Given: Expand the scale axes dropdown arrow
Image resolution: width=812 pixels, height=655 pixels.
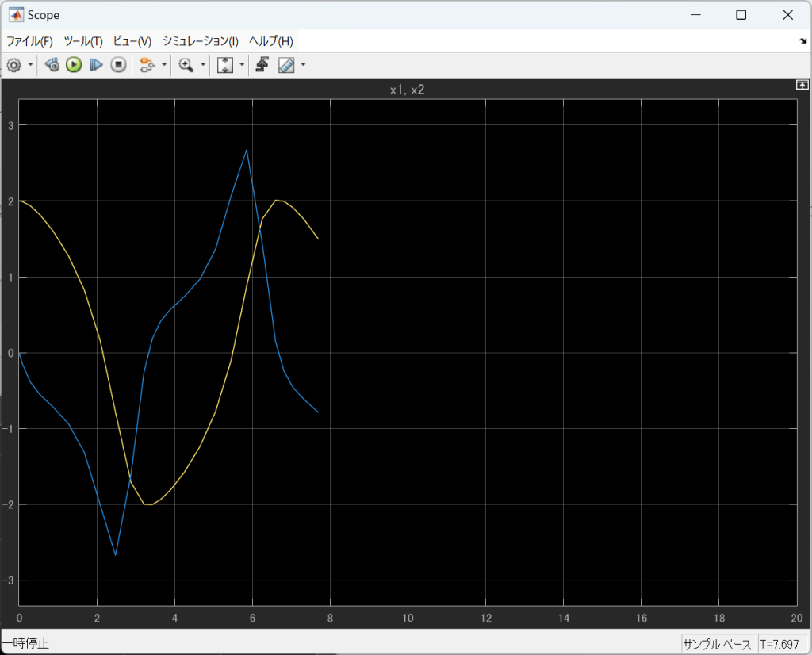Looking at the screenshot, I should tap(241, 65).
